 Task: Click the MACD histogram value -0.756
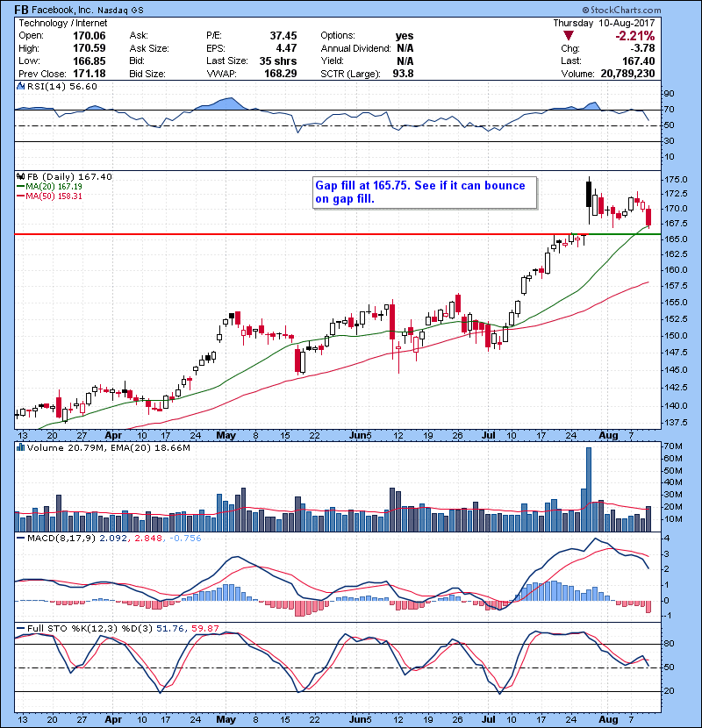coord(185,539)
